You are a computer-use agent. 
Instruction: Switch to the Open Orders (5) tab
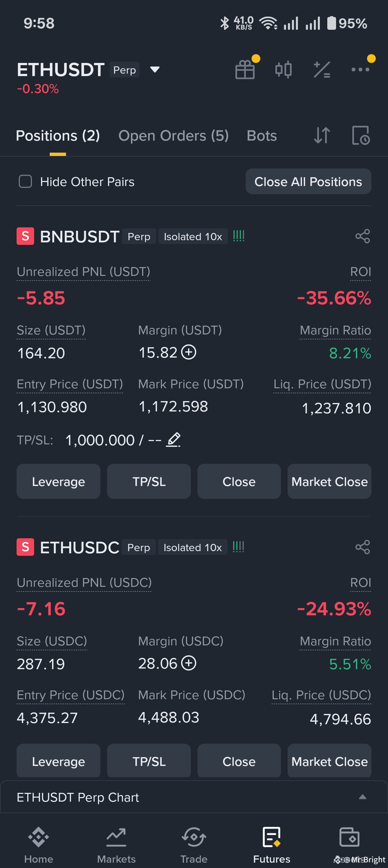pos(173,136)
